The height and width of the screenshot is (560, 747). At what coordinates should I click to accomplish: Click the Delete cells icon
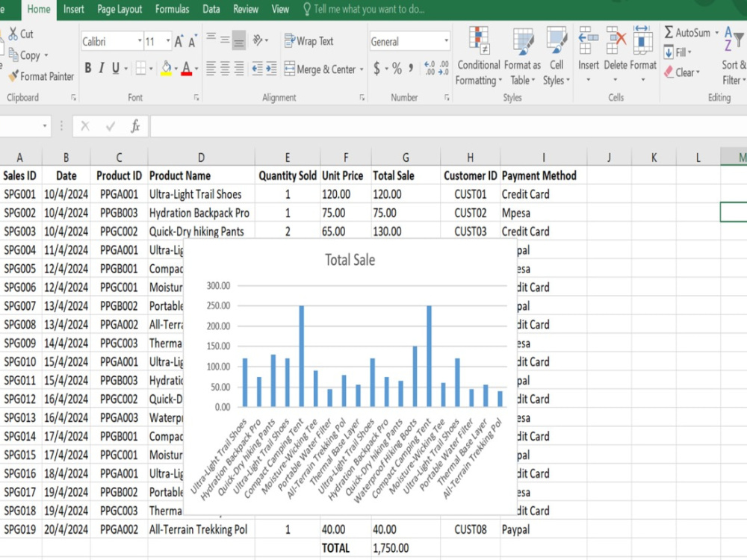pyautogui.click(x=616, y=40)
